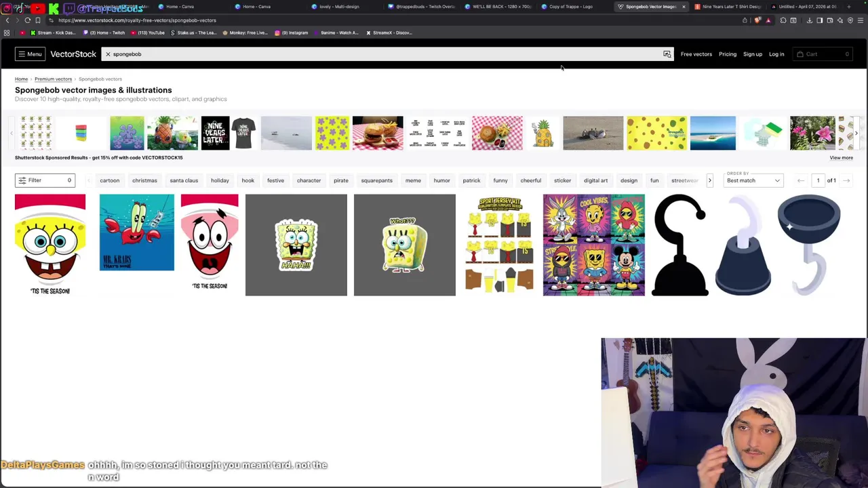The image size is (868, 488).
Task: Open Free vectors page
Action: coord(696,54)
